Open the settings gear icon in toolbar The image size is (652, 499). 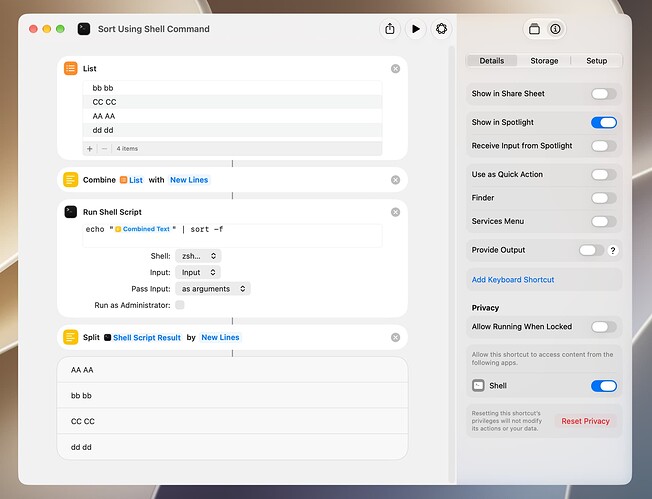pos(441,29)
